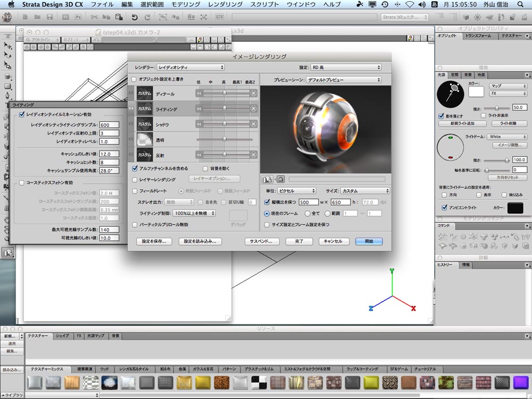Image resolution: width=532 pixels, height=399 pixels.
Task: Click the キャンセル button
Action: (333, 241)
